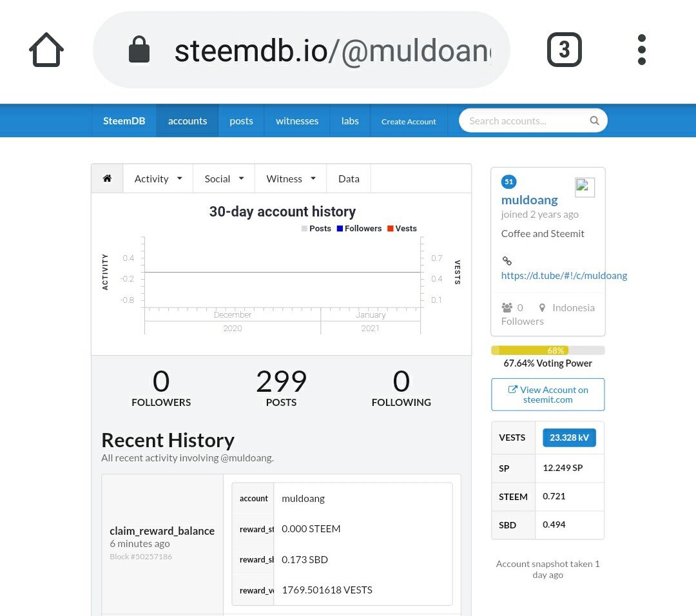Toggle the Followers legend entry
The height and width of the screenshot is (616, 696).
pyautogui.click(x=359, y=229)
